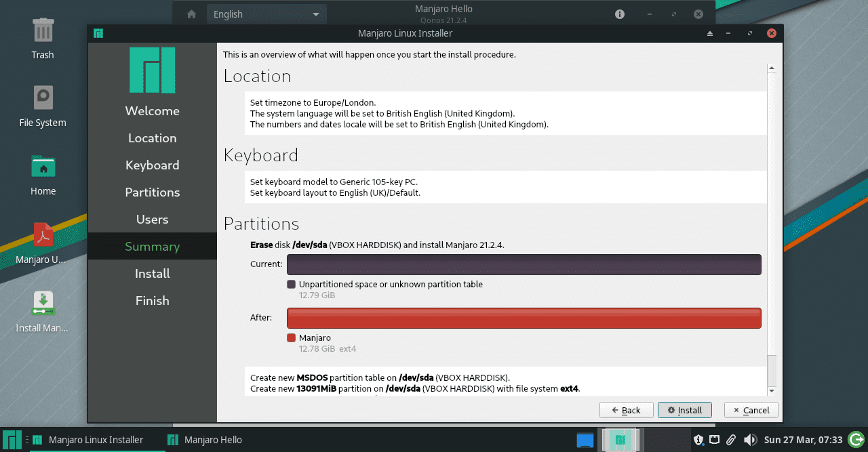Click the Keyboard section heading
The image size is (868, 452).
pyautogui.click(x=261, y=155)
